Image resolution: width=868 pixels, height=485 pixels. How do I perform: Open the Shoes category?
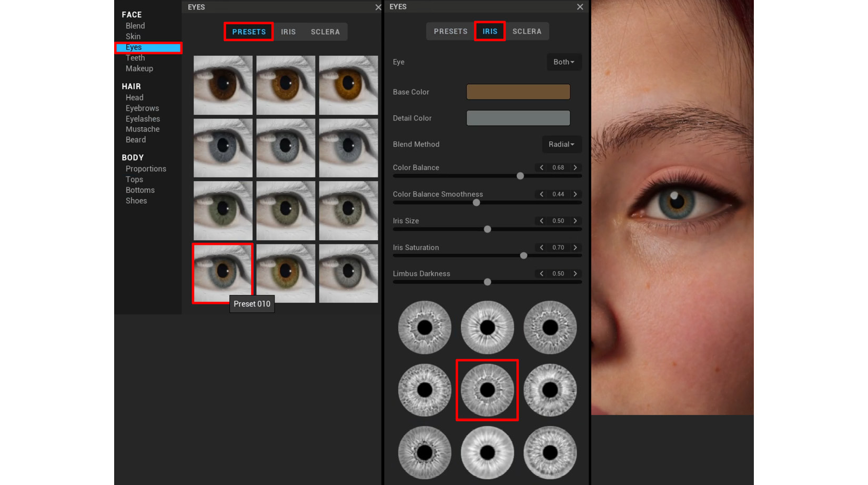(136, 201)
